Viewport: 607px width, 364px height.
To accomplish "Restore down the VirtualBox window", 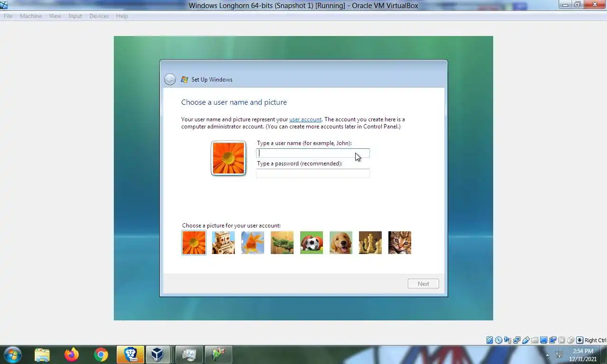I will [577, 5].
